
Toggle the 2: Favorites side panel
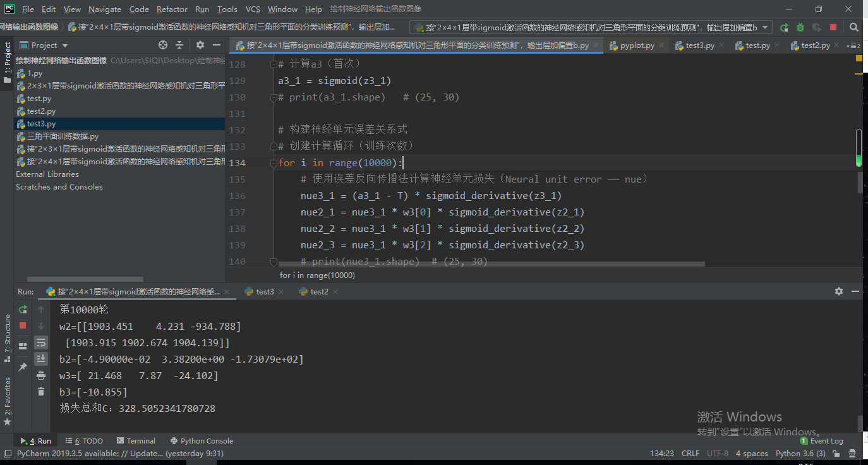point(7,402)
